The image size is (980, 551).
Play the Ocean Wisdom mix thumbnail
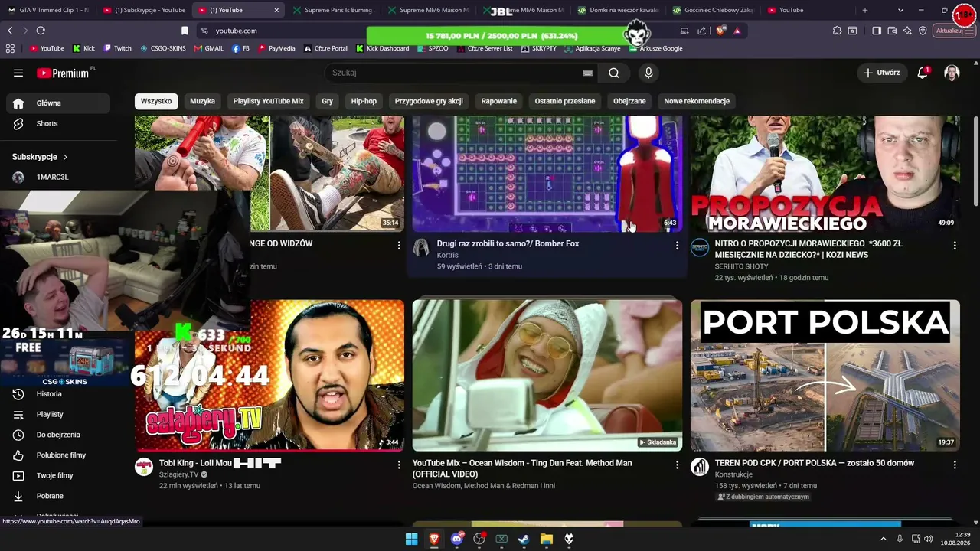point(547,375)
